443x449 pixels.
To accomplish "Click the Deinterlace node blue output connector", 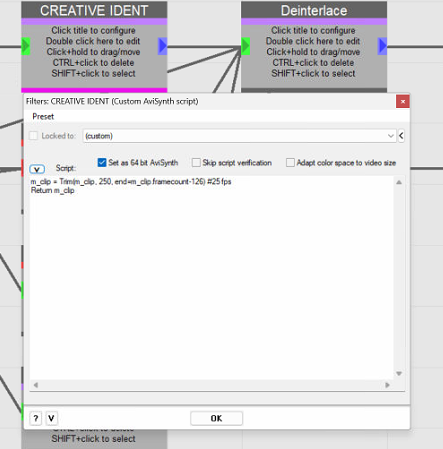I will [x=382, y=46].
